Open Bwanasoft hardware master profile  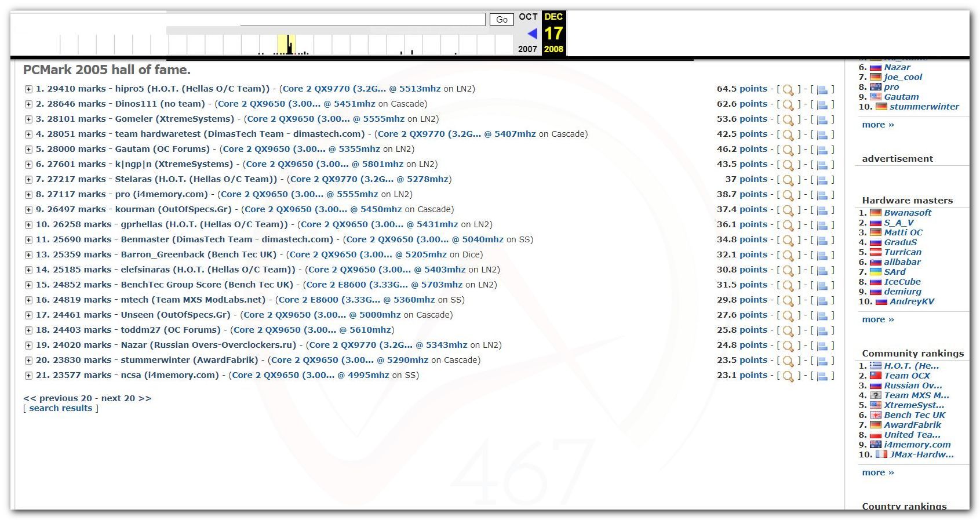click(x=908, y=213)
